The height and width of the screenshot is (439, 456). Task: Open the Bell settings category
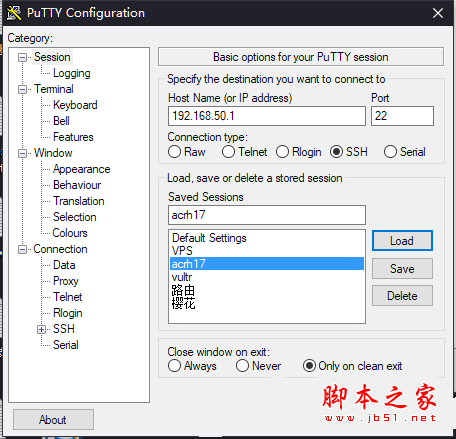61,121
